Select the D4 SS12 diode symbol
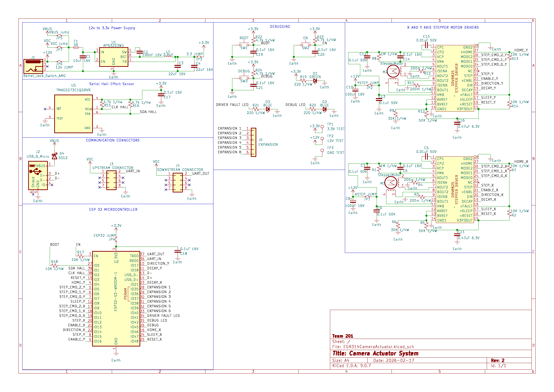The image size is (554, 392). coord(54,156)
